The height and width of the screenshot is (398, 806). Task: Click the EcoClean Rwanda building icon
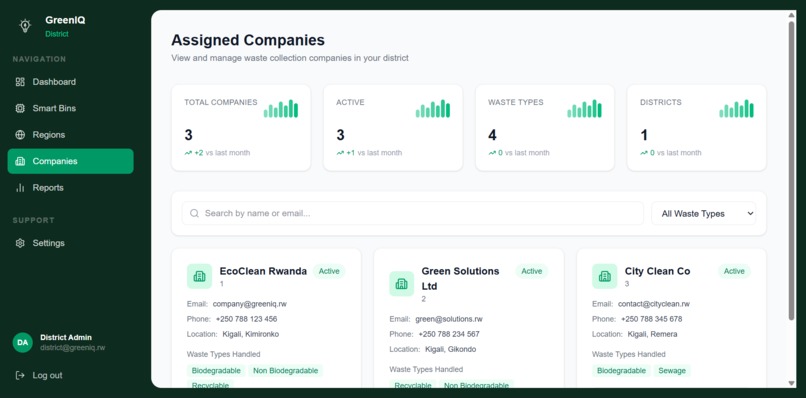199,277
